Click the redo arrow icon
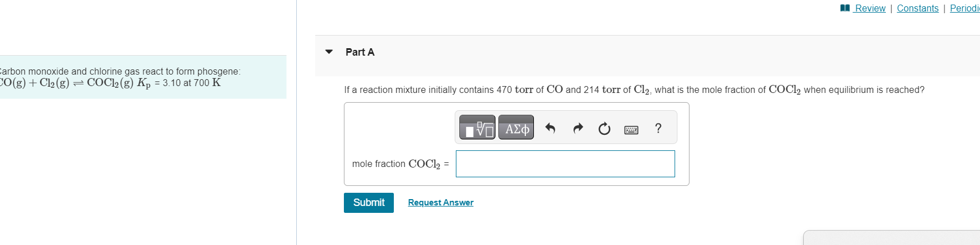The width and height of the screenshot is (980, 245). click(578, 128)
